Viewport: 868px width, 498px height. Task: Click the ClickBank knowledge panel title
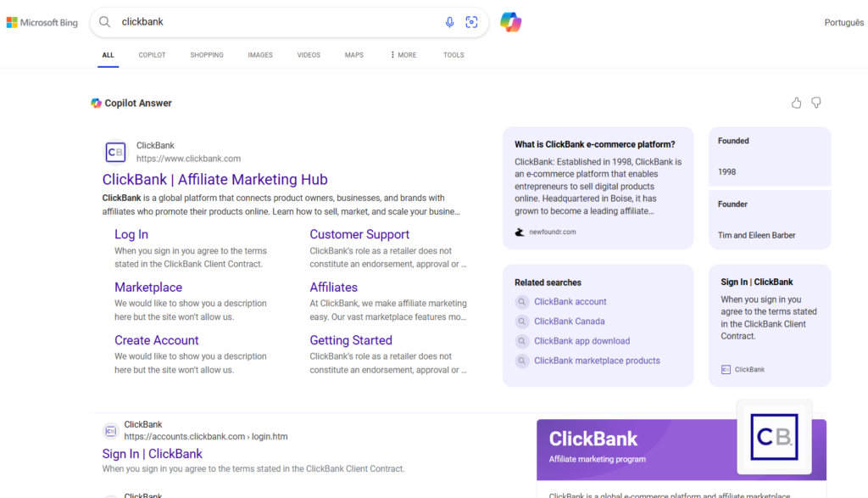pos(593,439)
